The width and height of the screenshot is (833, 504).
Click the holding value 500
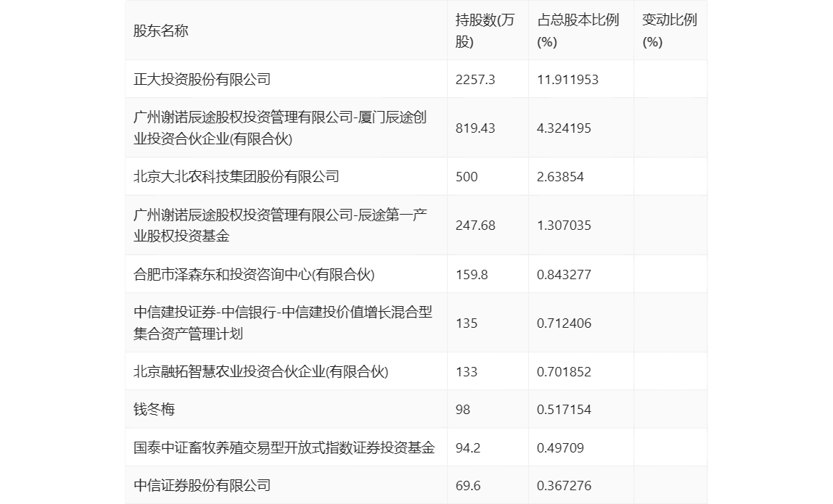(467, 177)
